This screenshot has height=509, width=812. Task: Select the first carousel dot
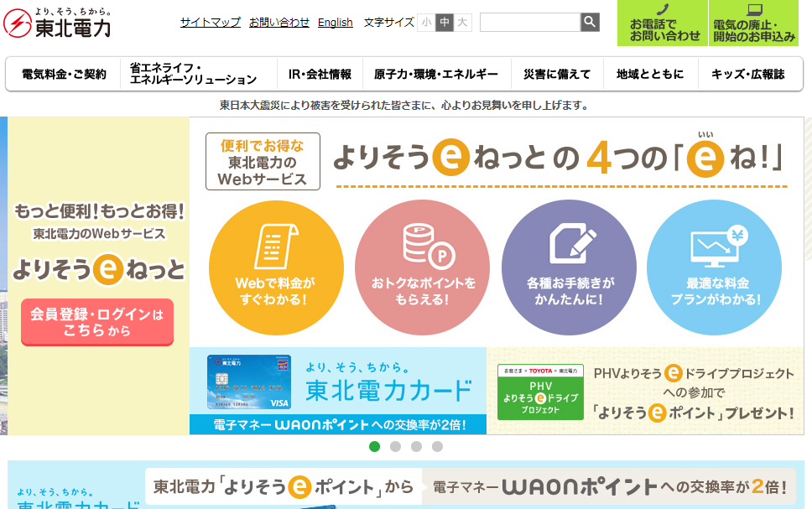point(374,446)
